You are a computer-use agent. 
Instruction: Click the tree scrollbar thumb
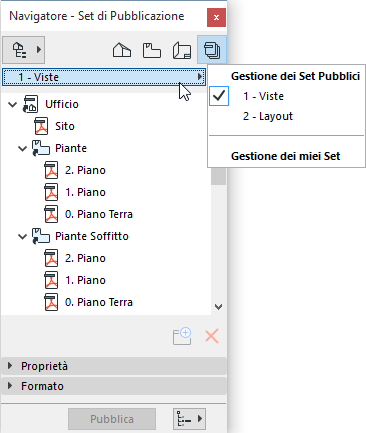(219, 176)
